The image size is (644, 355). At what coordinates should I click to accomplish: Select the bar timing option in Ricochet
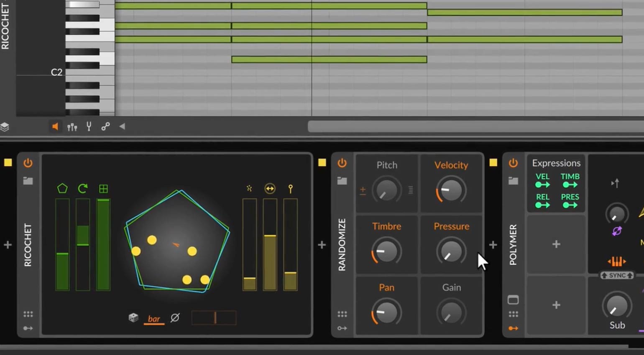click(x=154, y=319)
